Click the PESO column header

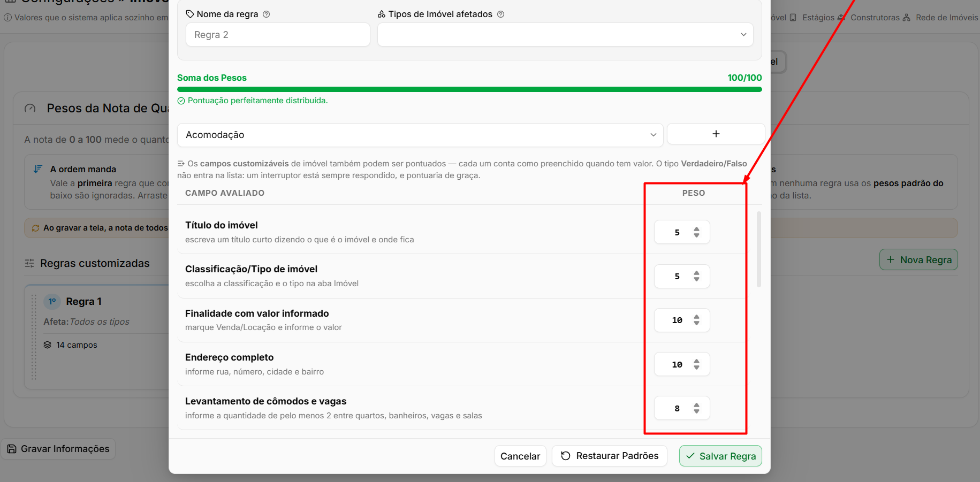click(694, 193)
